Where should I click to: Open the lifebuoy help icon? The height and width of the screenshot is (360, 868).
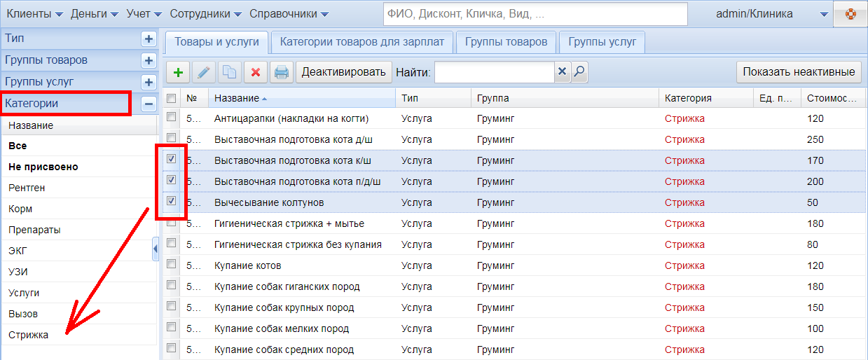850,14
